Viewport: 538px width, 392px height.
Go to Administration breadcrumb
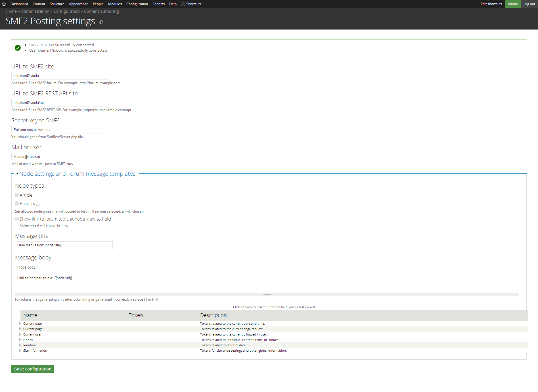pos(35,11)
